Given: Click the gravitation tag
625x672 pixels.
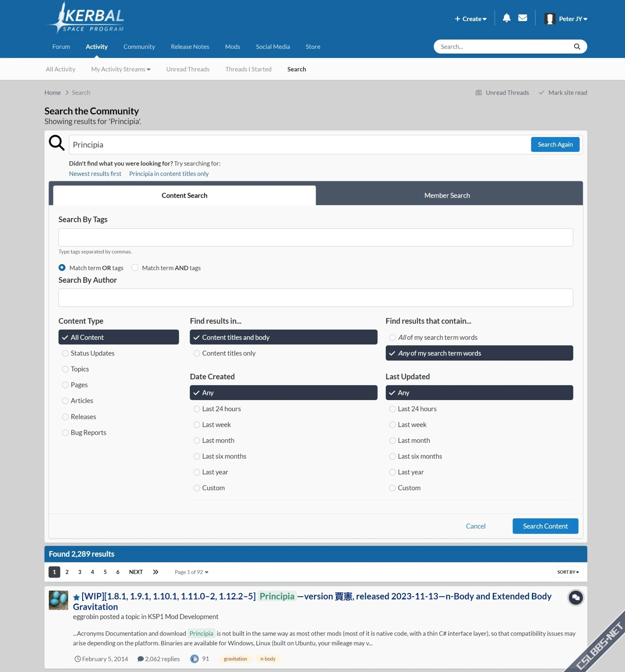Looking at the screenshot, I should pos(235,659).
